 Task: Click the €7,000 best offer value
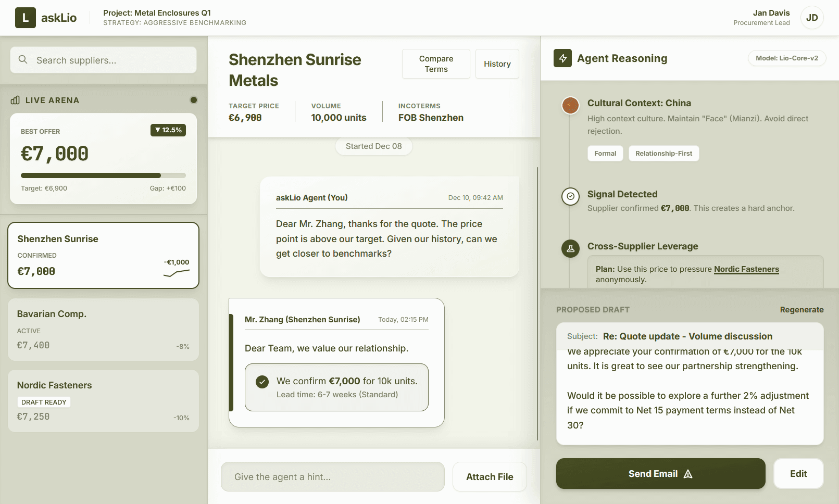coord(55,154)
